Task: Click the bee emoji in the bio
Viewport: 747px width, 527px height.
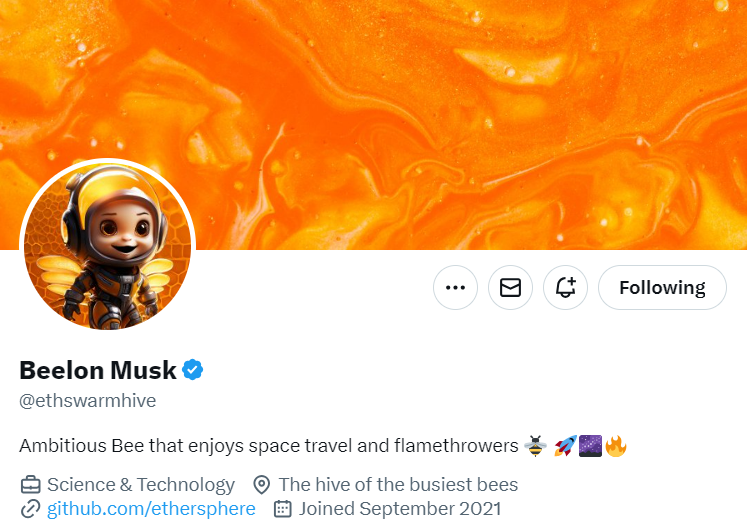Action: coord(535,445)
